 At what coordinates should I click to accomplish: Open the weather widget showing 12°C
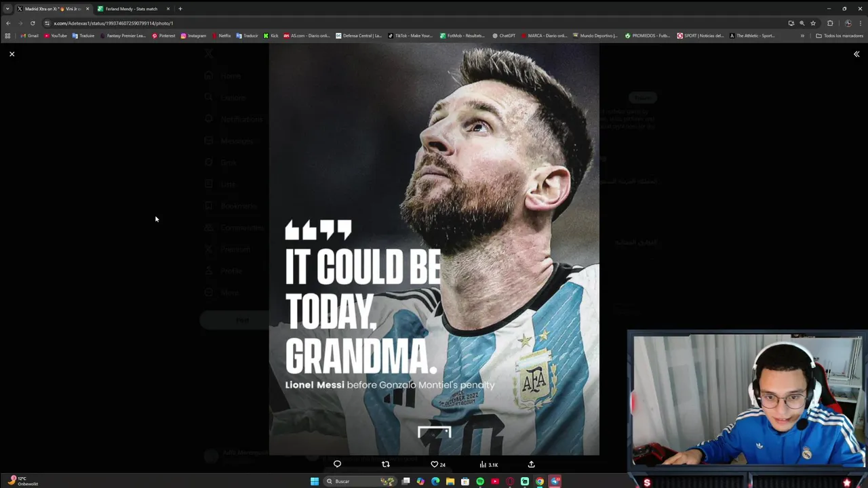[22, 481]
